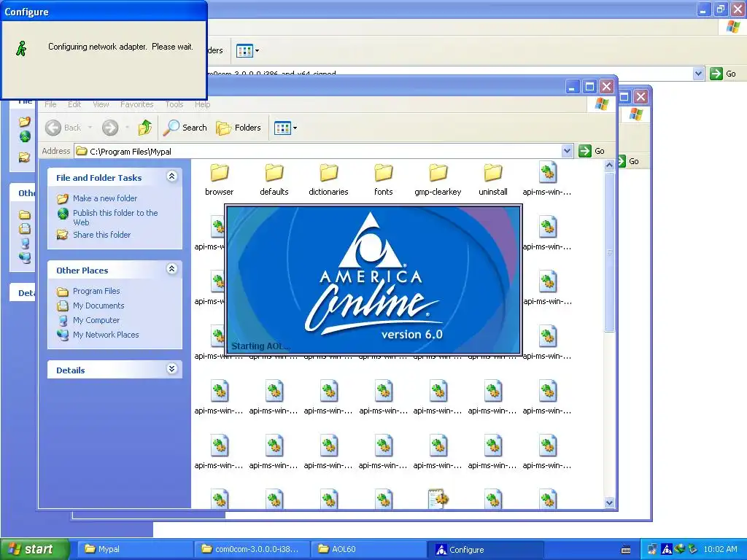Collapse the Other Places panel
The image size is (747, 560).
point(172,269)
